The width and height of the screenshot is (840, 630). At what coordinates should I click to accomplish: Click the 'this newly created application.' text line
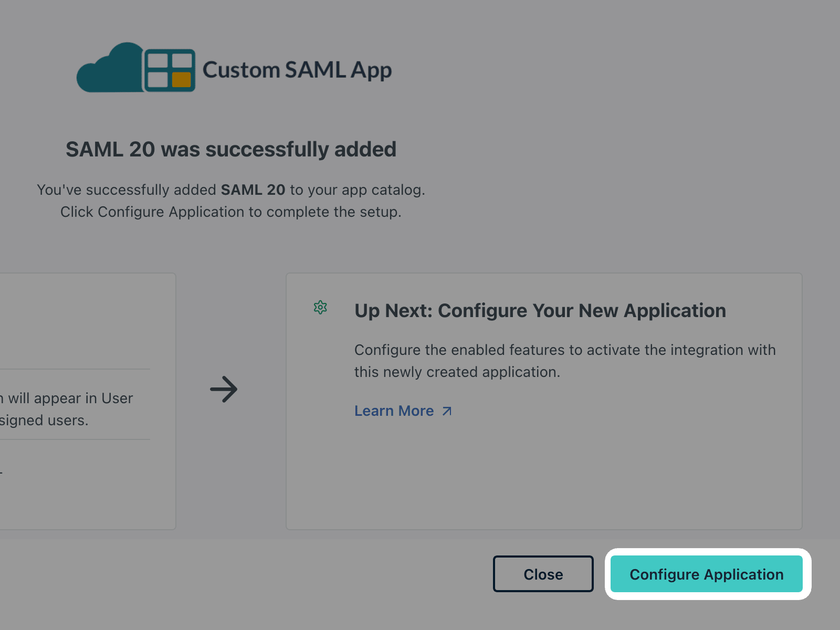pos(457,372)
